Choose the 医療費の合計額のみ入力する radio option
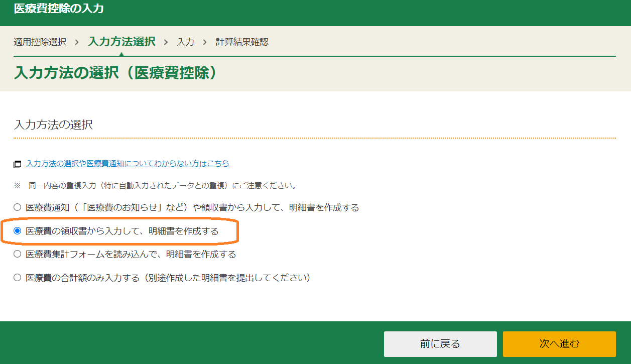Image resolution: width=631 pixels, height=364 pixels. tap(18, 277)
